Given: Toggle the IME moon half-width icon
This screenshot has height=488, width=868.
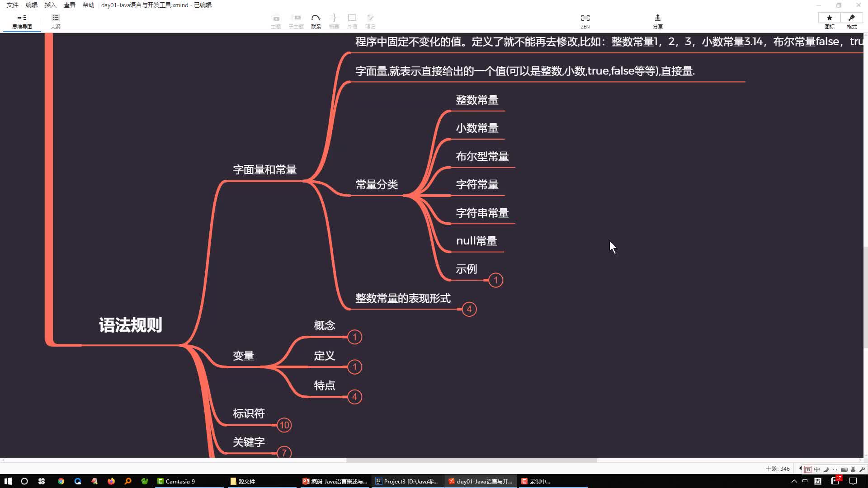Looking at the screenshot, I should click(826, 469).
